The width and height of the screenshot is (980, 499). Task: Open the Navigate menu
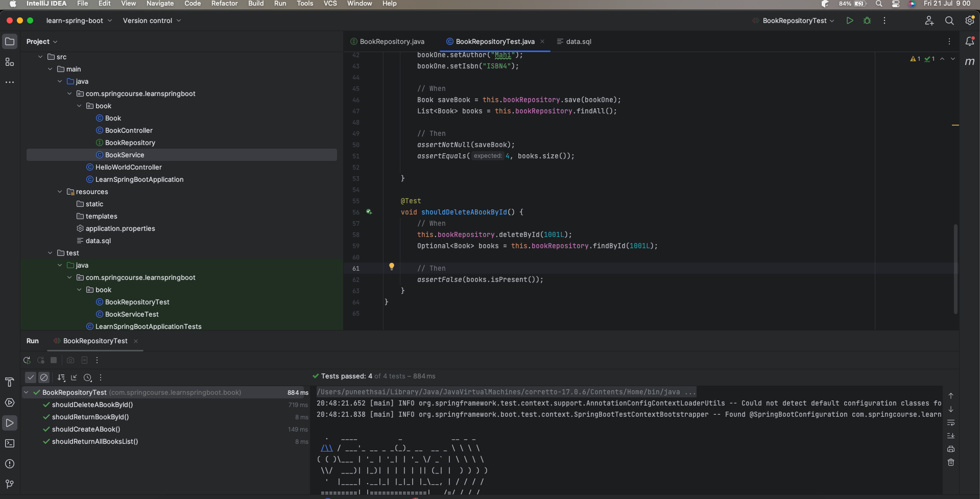click(160, 4)
